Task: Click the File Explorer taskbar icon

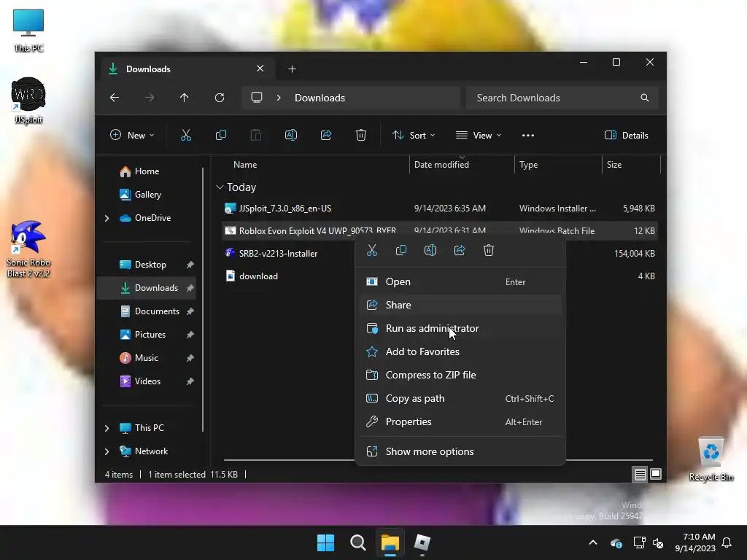Action: click(x=390, y=542)
